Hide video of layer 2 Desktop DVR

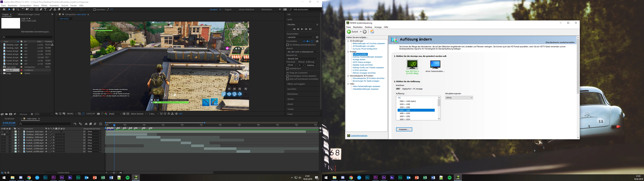point(2,135)
